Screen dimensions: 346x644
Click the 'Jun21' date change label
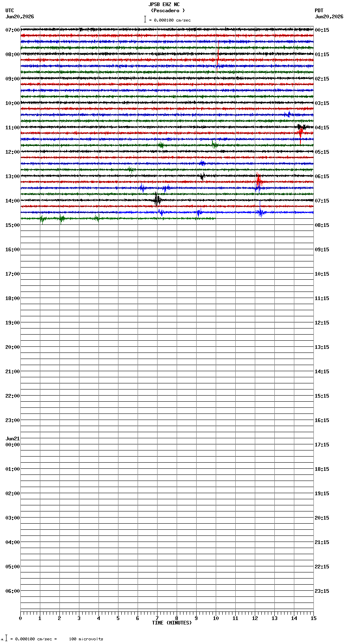coord(13,439)
